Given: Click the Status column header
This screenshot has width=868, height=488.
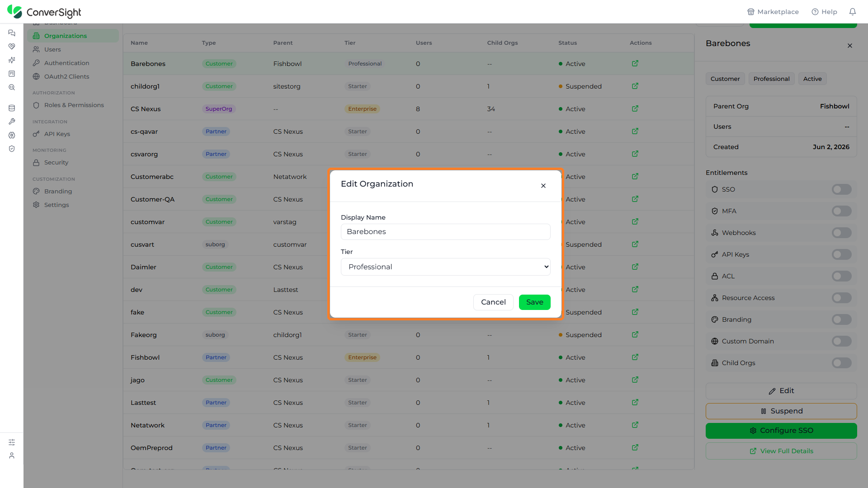Looking at the screenshot, I should pyautogui.click(x=567, y=43).
